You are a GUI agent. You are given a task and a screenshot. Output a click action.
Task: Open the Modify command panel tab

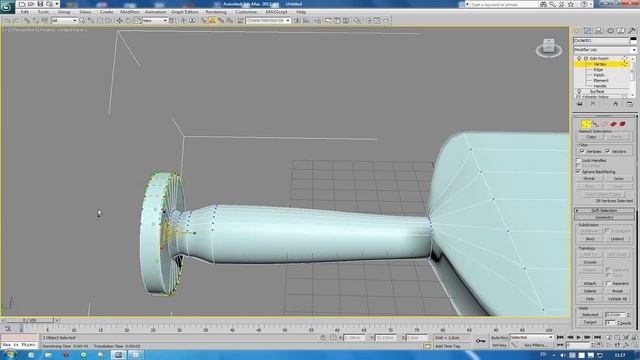(x=587, y=31)
